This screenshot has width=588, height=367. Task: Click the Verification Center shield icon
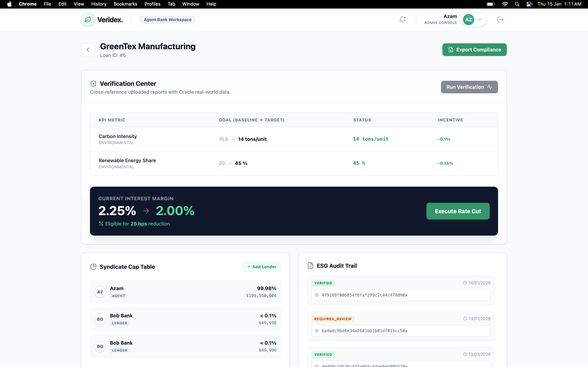point(93,84)
